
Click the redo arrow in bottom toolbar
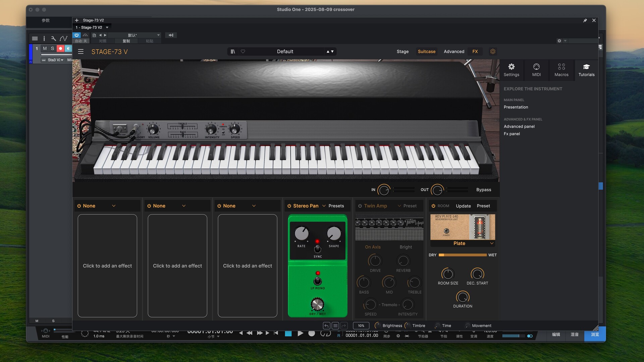[344, 326]
